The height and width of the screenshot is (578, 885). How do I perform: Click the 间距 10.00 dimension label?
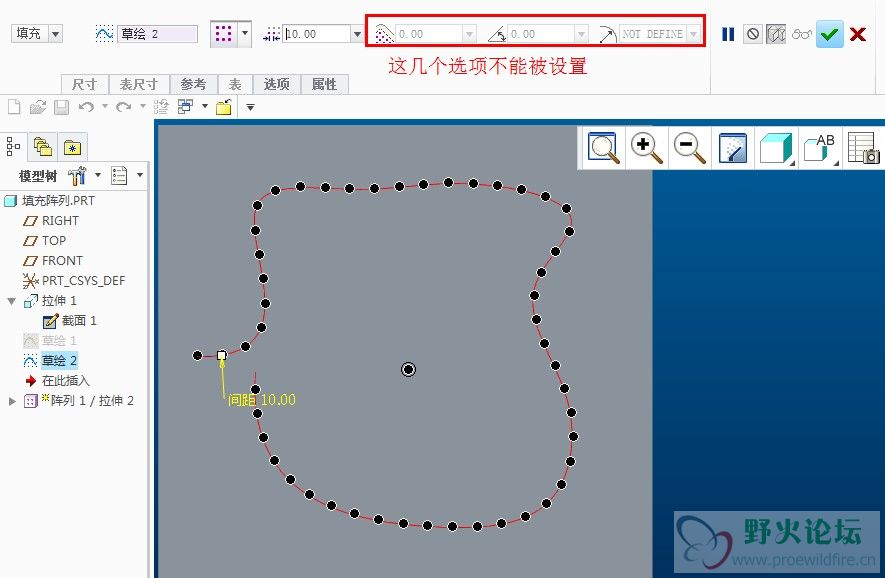pos(261,400)
